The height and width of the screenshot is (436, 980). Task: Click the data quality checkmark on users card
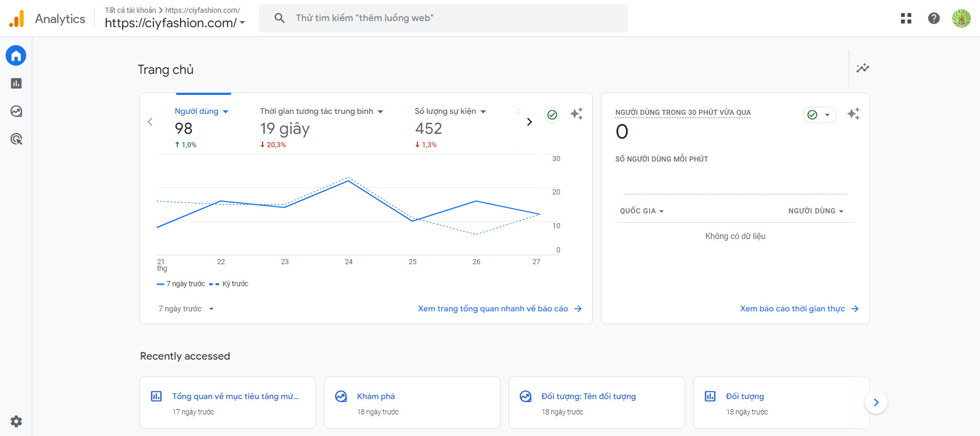point(552,114)
